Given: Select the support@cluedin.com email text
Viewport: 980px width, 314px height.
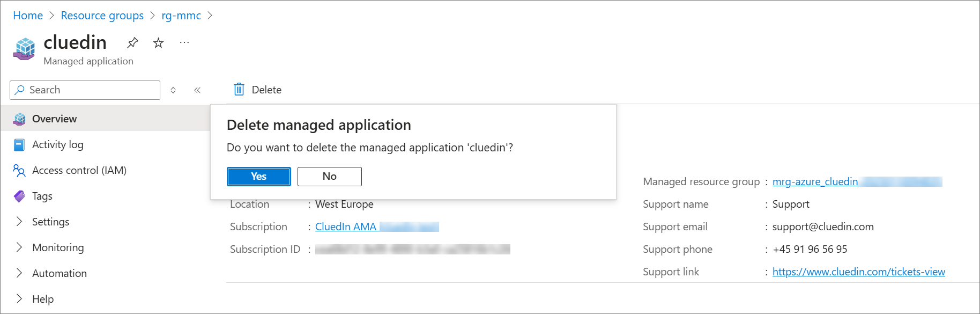Looking at the screenshot, I should click(823, 227).
